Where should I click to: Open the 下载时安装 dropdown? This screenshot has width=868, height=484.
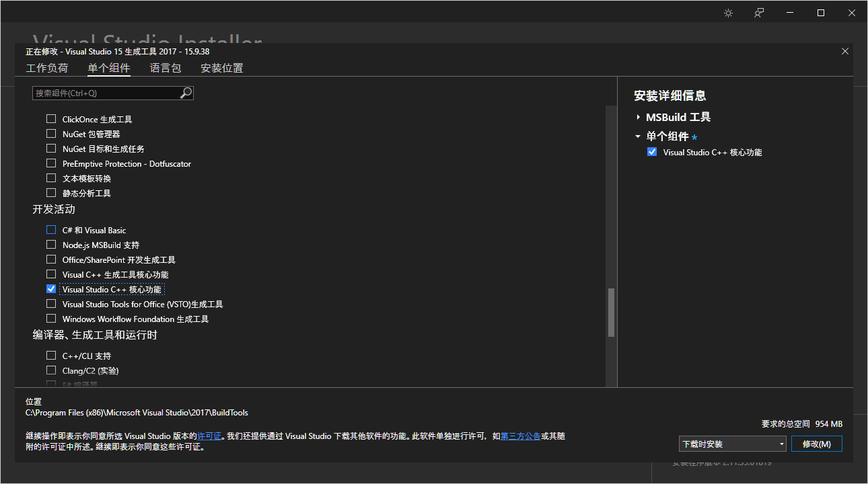[x=732, y=444]
